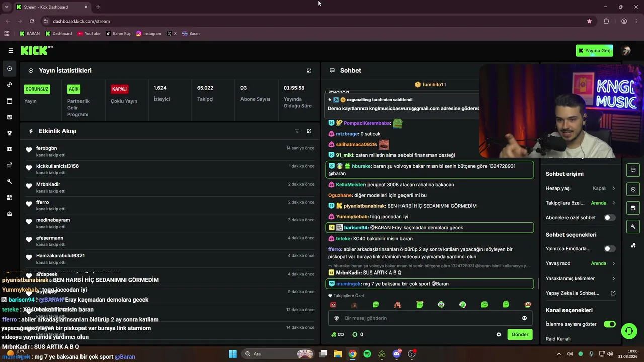
Task: Open the link icon in left sidebar
Action: click(x=9, y=85)
